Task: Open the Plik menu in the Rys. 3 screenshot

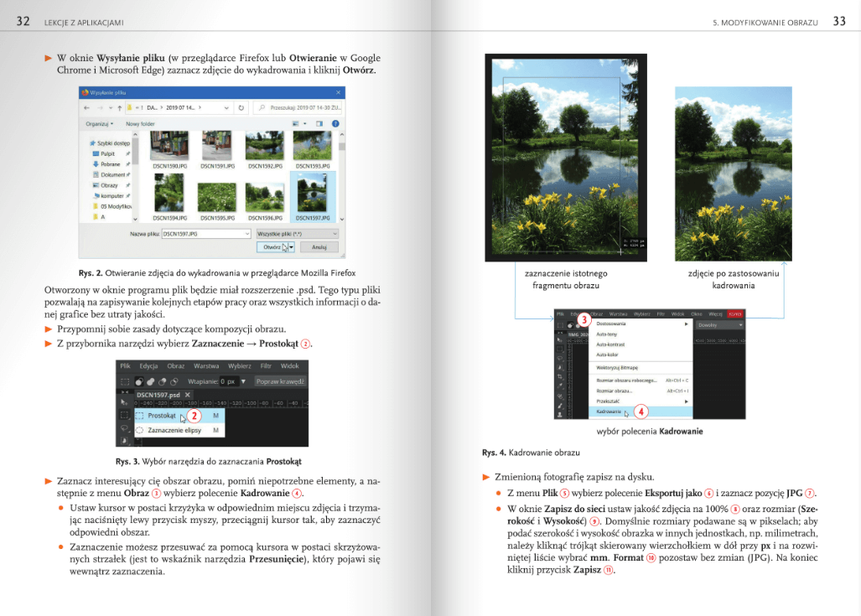Action: point(126,366)
